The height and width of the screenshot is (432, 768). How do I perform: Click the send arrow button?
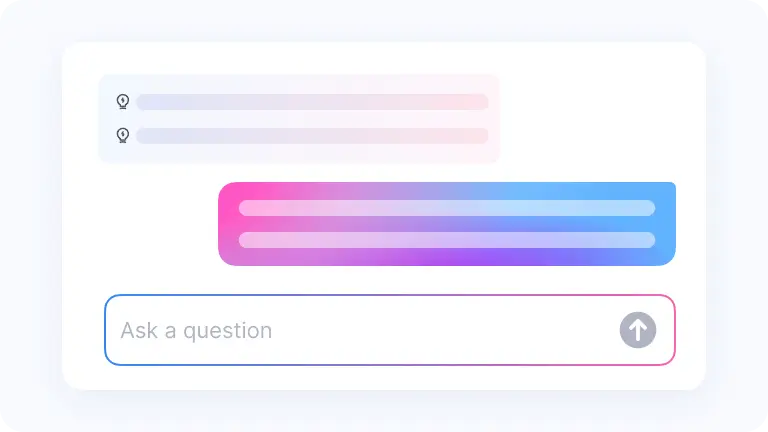pyautogui.click(x=638, y=330)
